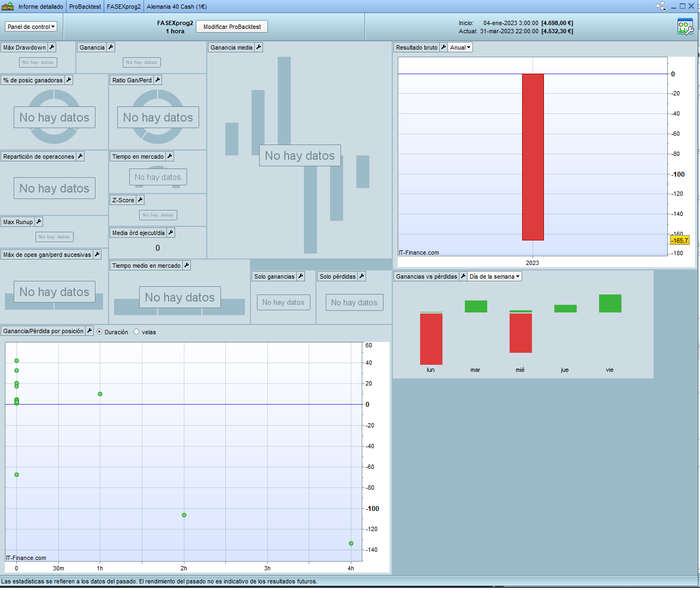Screen dimensions: 700x590
Task: Switch to Informe detallado tab
Action: [x=41, y=7]
